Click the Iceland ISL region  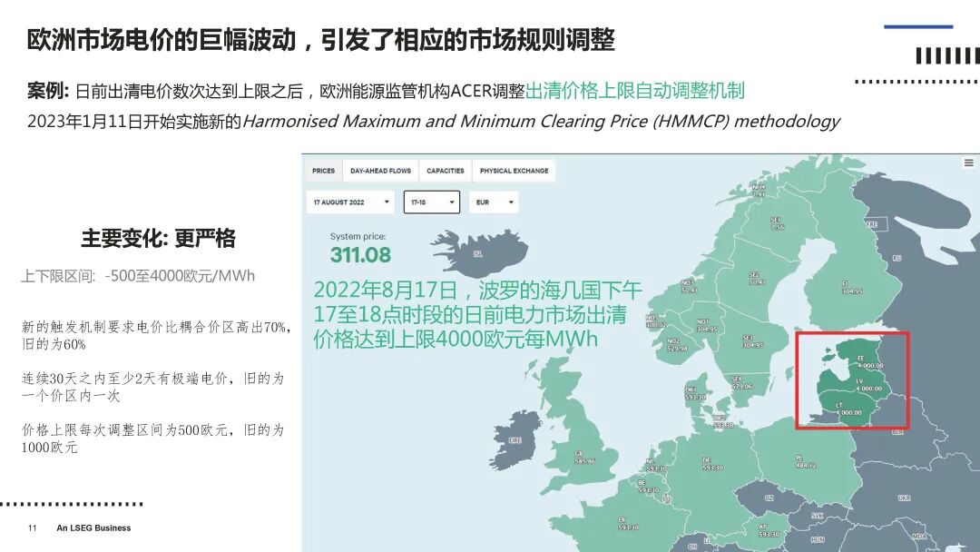(x=478, y=254)
